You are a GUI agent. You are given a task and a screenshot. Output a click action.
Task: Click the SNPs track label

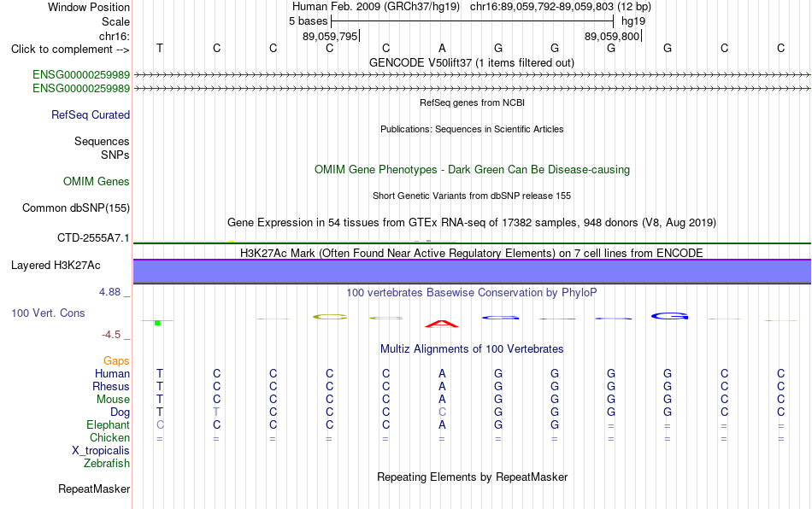point(115,155)
